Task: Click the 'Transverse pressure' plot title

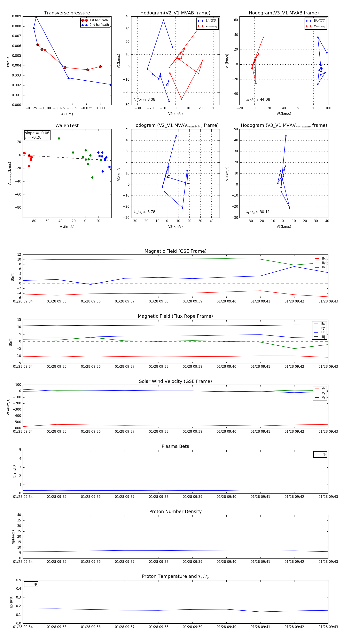Action: click(x=67, y=13)
